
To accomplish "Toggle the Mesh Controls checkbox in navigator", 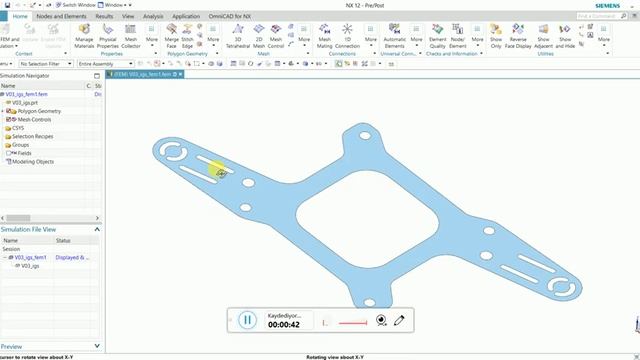I will point(8,120).
